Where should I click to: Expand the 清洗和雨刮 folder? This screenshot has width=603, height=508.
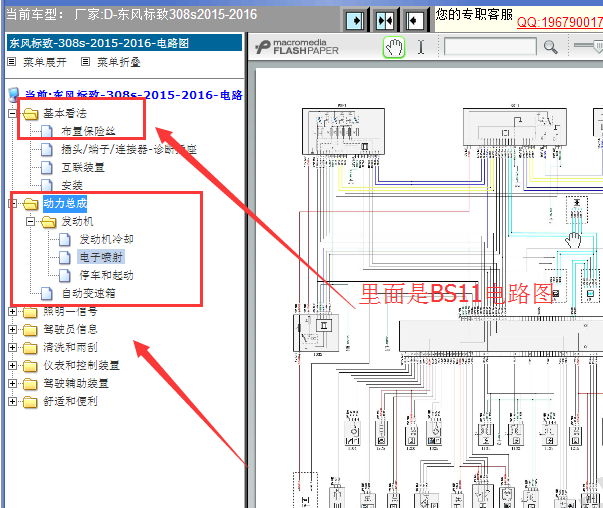[x=12, y=348]
